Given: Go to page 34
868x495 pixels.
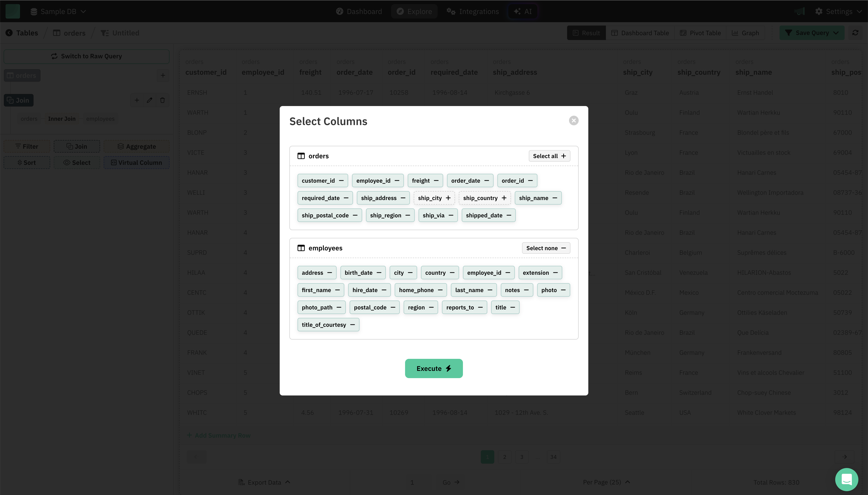Looking at the screenshot, I should [x=553, y=457].
